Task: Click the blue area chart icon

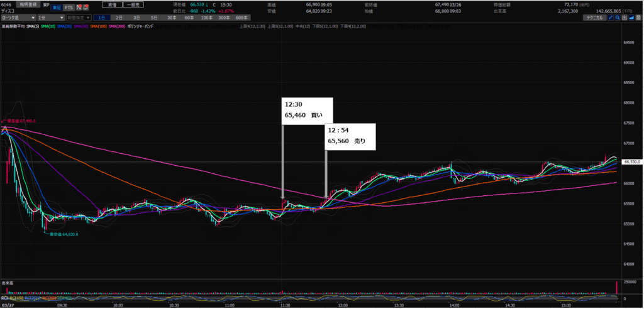Action: [631, 19]
